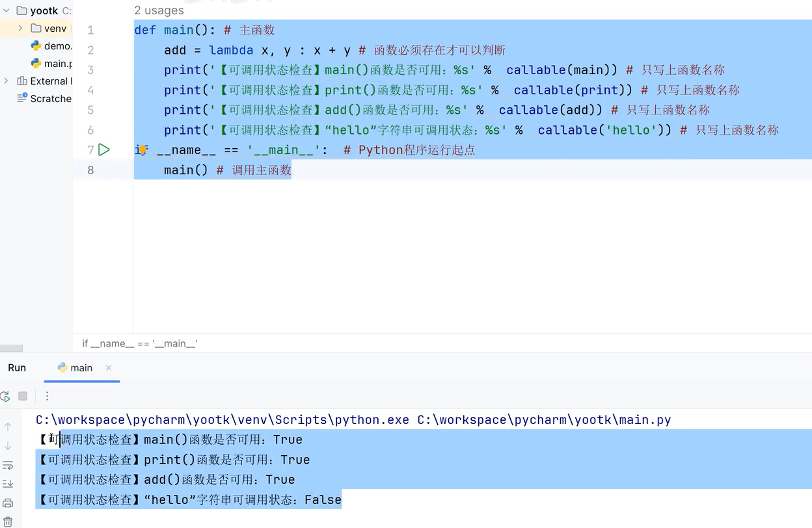Run script from gutter icon on line 7
Screen dimensions: 812x528
point(103,150)
